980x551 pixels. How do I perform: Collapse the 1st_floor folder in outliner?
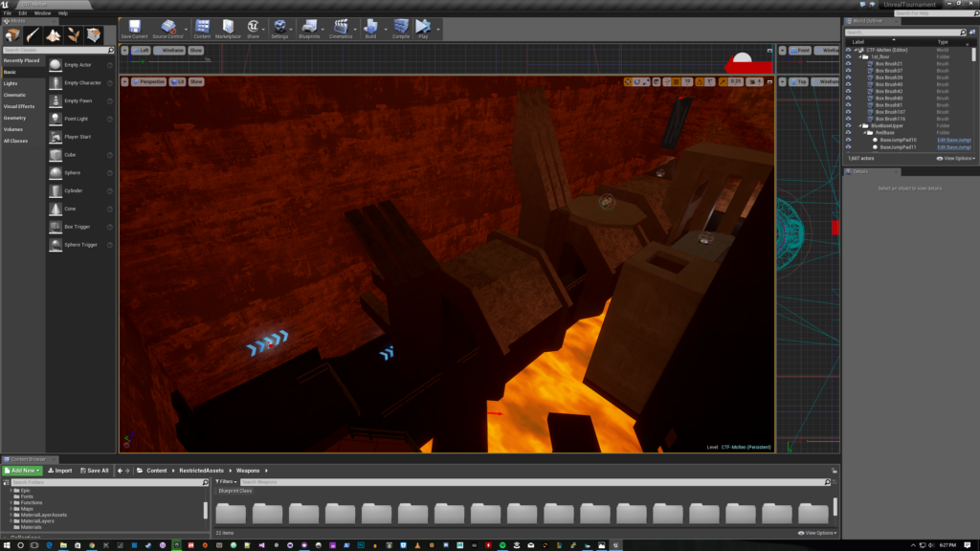click(860, 56)
